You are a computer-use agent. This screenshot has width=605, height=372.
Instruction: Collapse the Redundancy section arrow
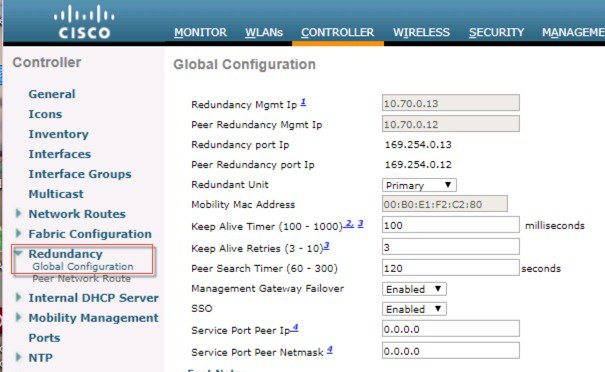[x=18, y=253]
